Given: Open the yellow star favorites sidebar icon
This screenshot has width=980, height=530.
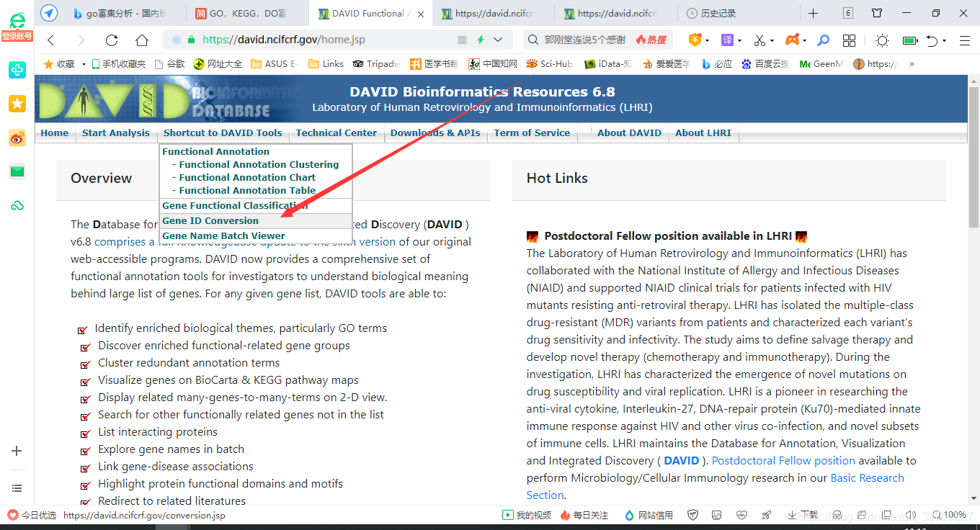Looking at the screenshot, I should (17, 104).
